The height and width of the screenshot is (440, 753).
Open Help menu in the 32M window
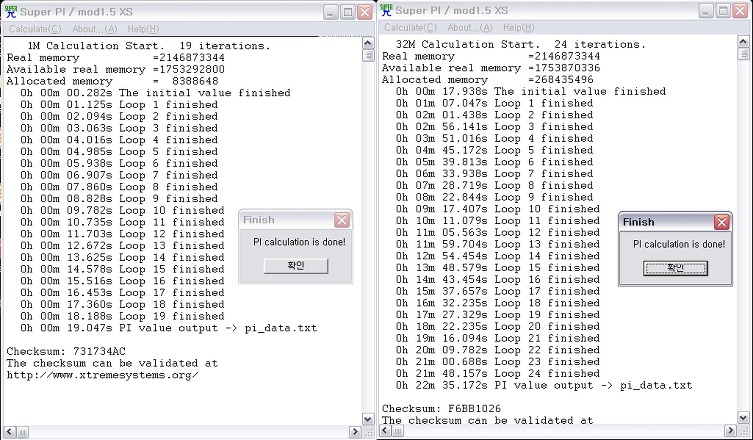[x=519, y=27]
